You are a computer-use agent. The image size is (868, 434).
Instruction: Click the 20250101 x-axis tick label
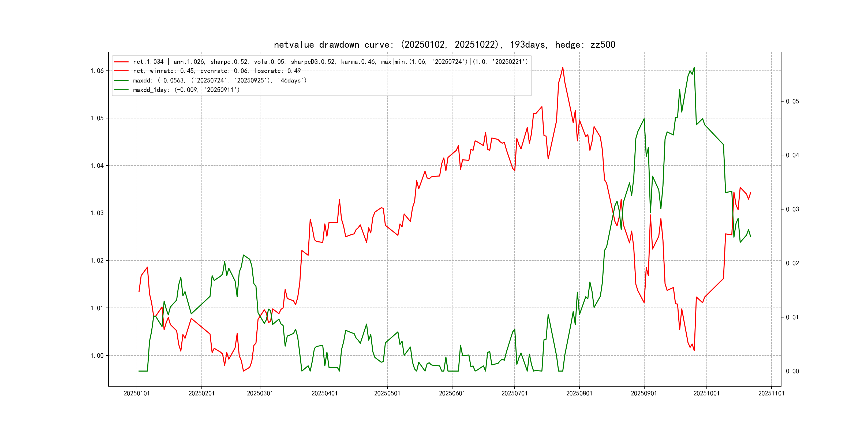point(137,394)
